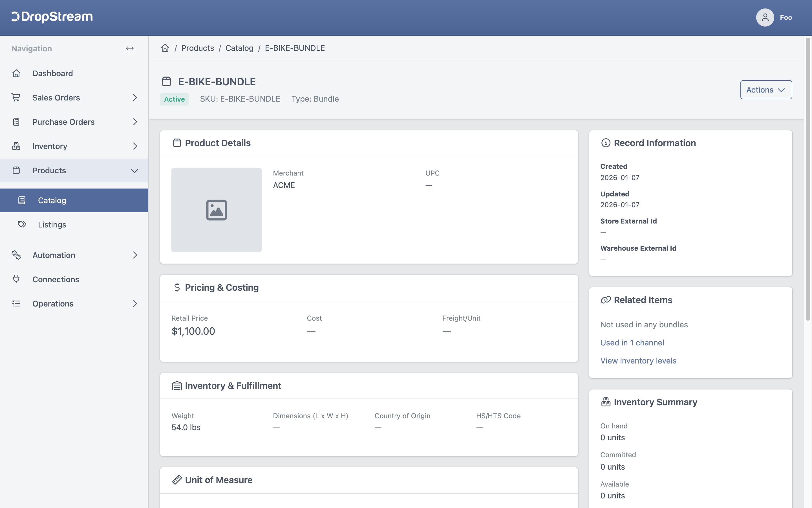Viewport: 812px width, 508px height.
Task: Click the vertical page scrollbar
Action: (808, 180)
